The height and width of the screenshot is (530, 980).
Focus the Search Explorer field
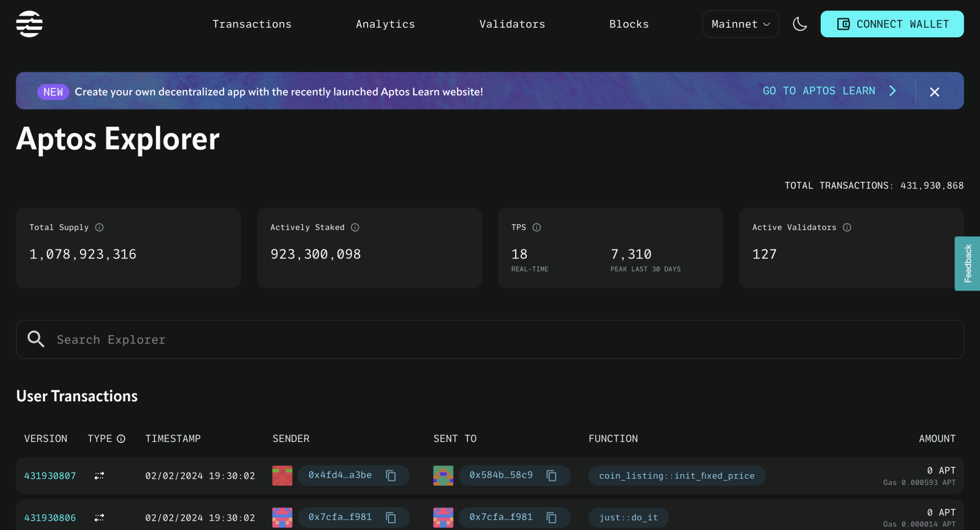click(489, 340)
